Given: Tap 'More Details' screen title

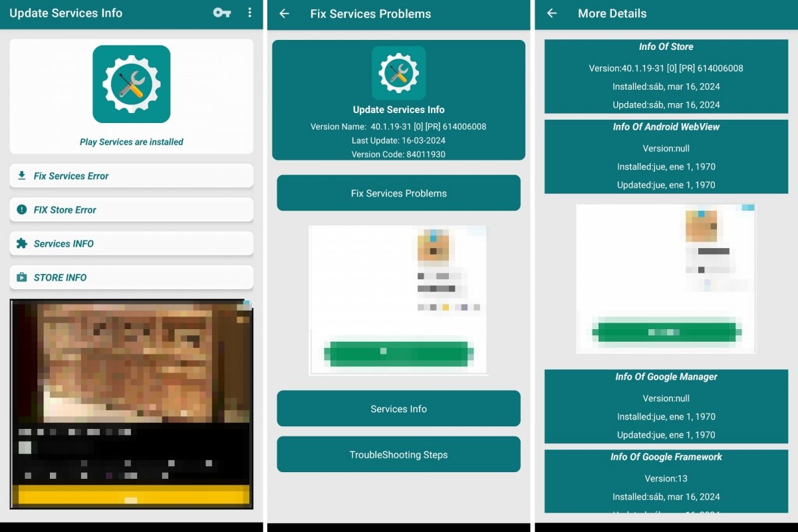Looking at the screenshot, I should coord(612,13).
